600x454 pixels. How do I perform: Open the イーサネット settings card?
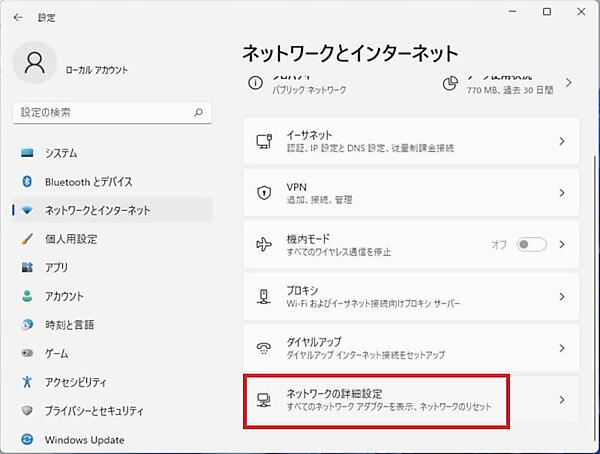pos(411,141)
